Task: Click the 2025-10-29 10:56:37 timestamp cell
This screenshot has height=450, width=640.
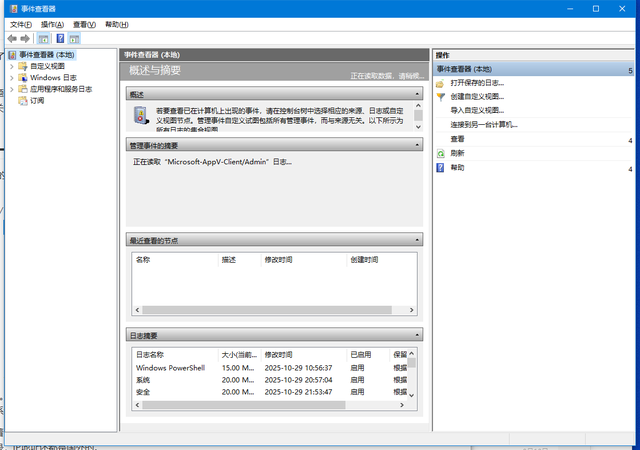Action: click(x=298, y=368)
